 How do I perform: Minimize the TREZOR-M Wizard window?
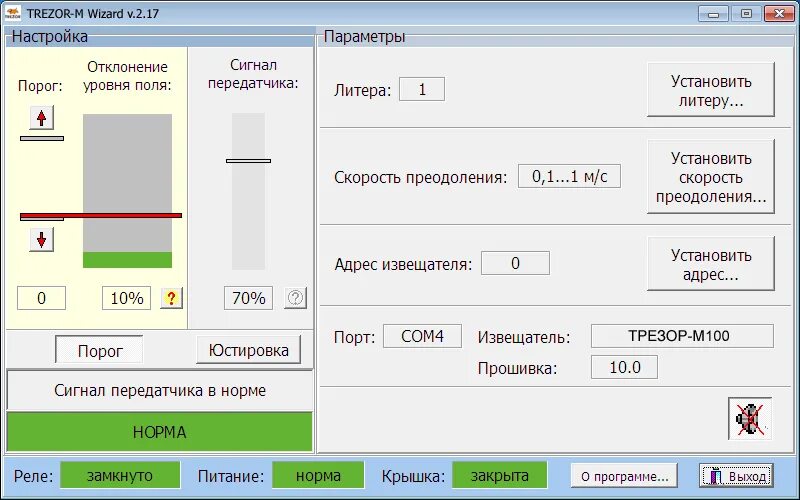click(x=713, y=14)
